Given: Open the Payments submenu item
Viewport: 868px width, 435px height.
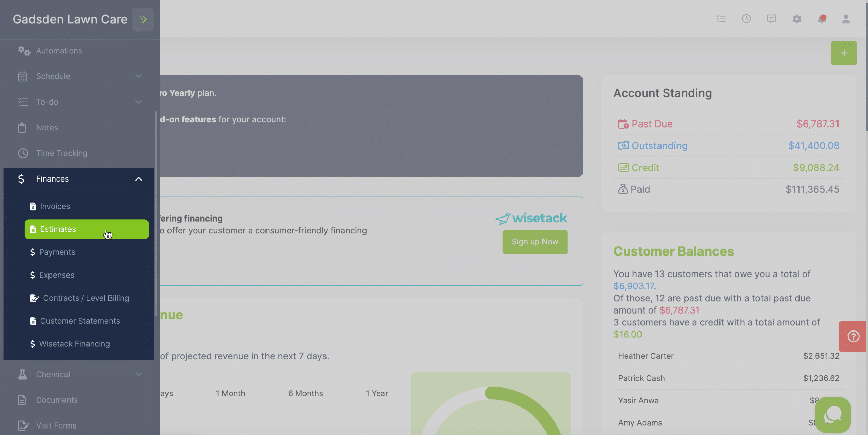Looking at the screenshot, I should (87, 252).
